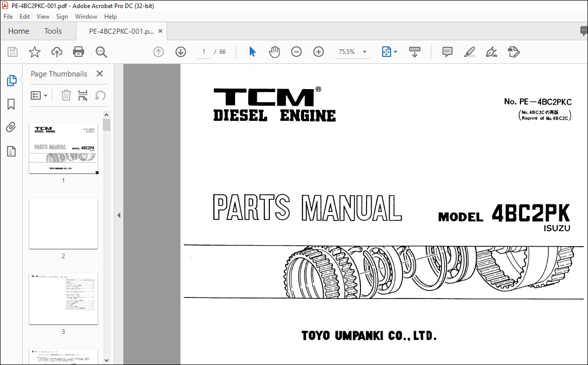Click the "MODEL 4BC2PK" text
The image size is (588, 365).
pyautogui.click(x=504, y=214)
